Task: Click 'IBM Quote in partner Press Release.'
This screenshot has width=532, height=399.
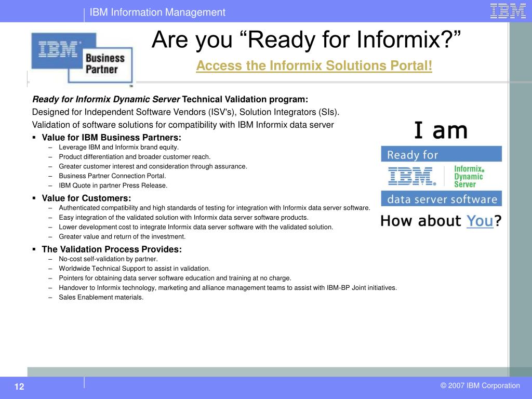Action: point(113,185)
